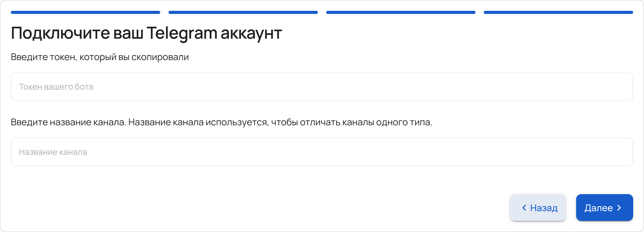Select the third progress step bar

(x=401, y=12)
